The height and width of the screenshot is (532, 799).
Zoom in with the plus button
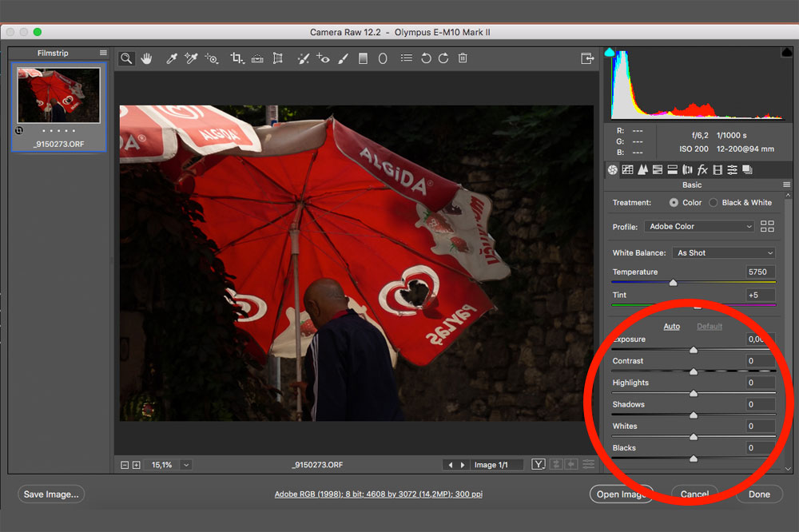point(136,465)
